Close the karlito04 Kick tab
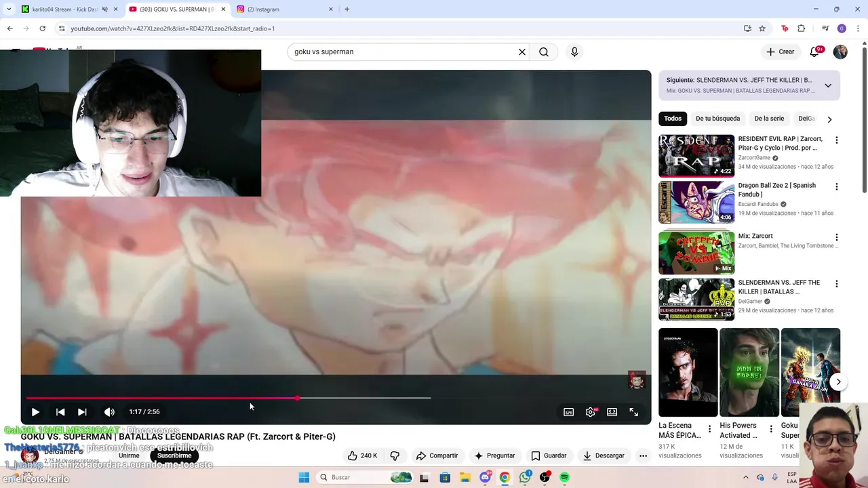This screenshot has height=488, width=868. [115, 9]
